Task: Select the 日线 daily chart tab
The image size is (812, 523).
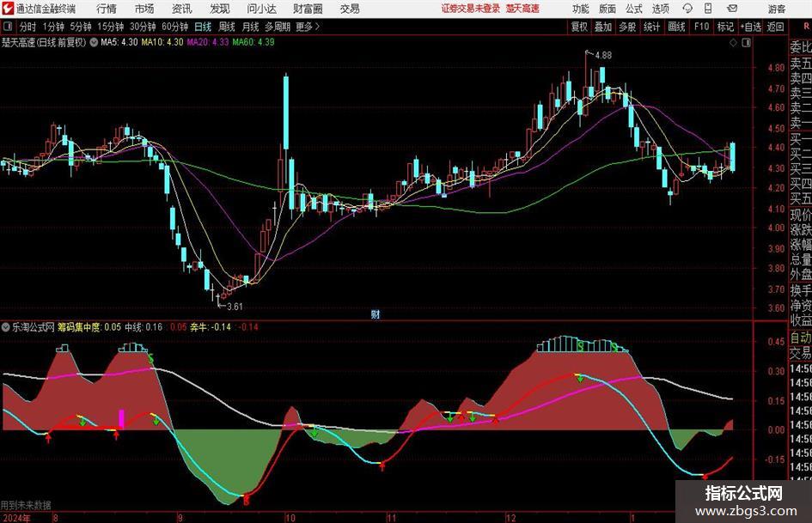Action: (x=203, y=27)
